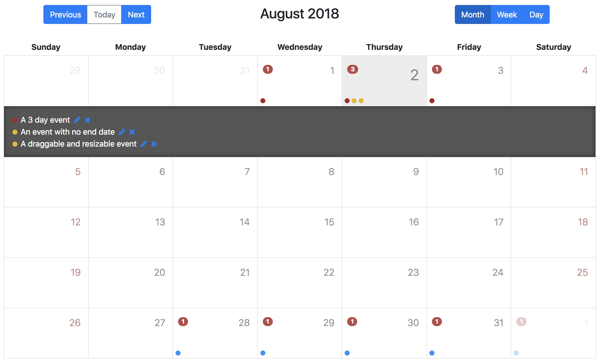Screen dimensions: 603x364
Task: Switch to Month view
Action: click(x=472, y=14)
